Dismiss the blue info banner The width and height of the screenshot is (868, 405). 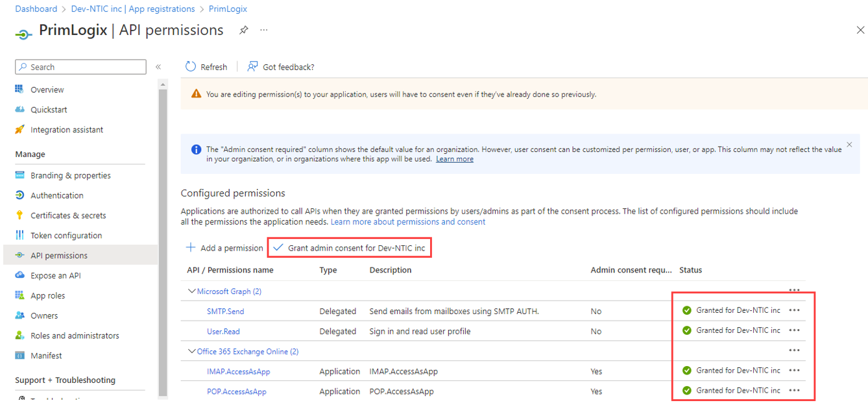(x=849, y=144)
